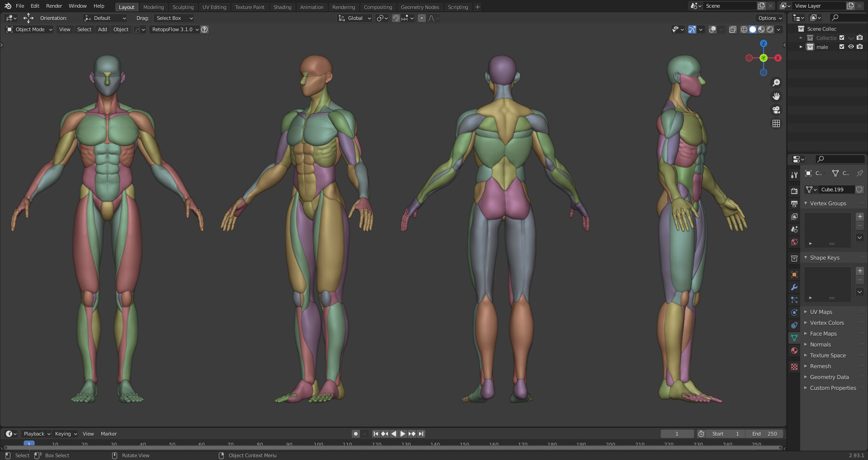
Task: Jump to the timeline end frame
Action: pyautogui.click(x=421, y=434)
